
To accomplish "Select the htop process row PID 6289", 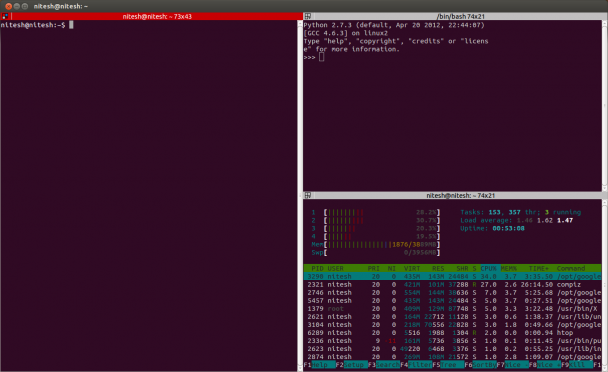I will pos(452,333).
